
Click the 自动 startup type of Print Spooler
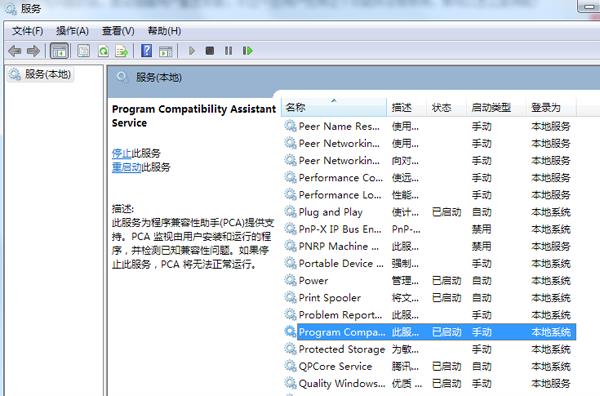(x=481, y=298)
